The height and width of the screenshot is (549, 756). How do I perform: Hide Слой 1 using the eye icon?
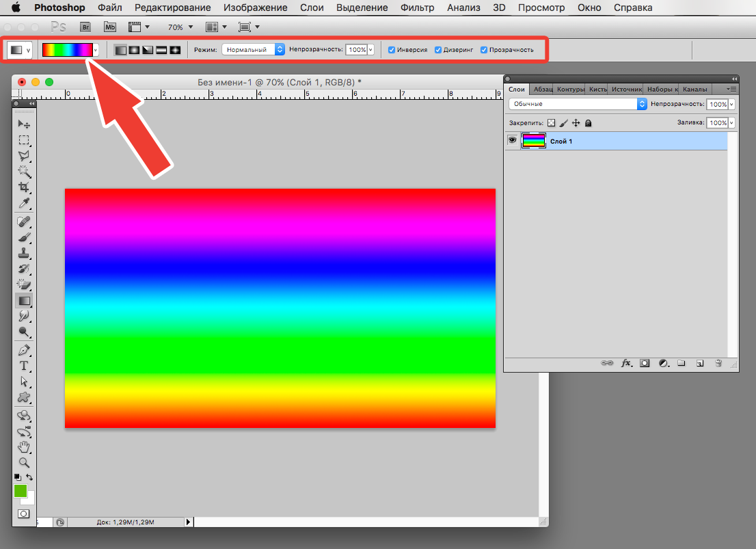pyautogui.click(x=512, y=141)
